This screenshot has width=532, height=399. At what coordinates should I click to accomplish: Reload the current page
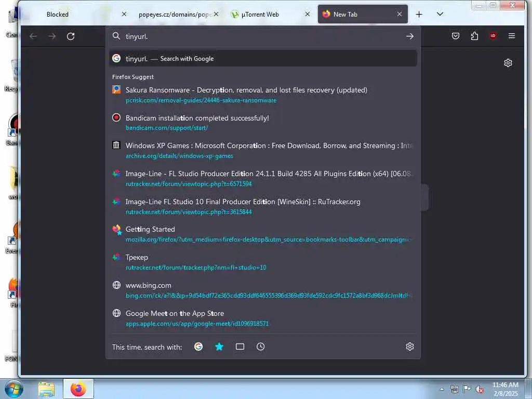pyautogui.click(x=71, y=36)
